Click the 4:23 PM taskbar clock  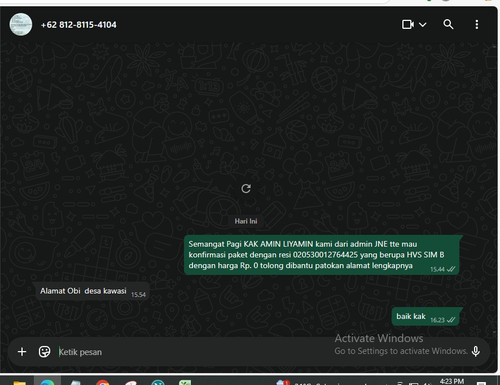tap(452, 381)
